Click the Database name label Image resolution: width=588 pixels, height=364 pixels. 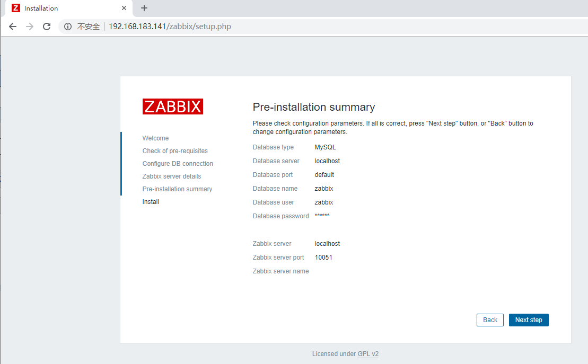point(275,189)
